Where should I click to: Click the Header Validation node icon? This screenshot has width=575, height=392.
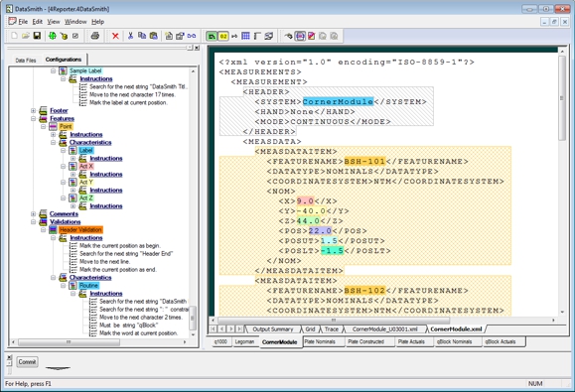(53, 229)
